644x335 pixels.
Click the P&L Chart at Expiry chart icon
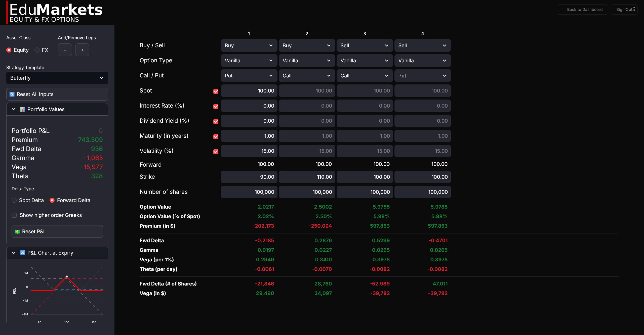tap(22, 253)
